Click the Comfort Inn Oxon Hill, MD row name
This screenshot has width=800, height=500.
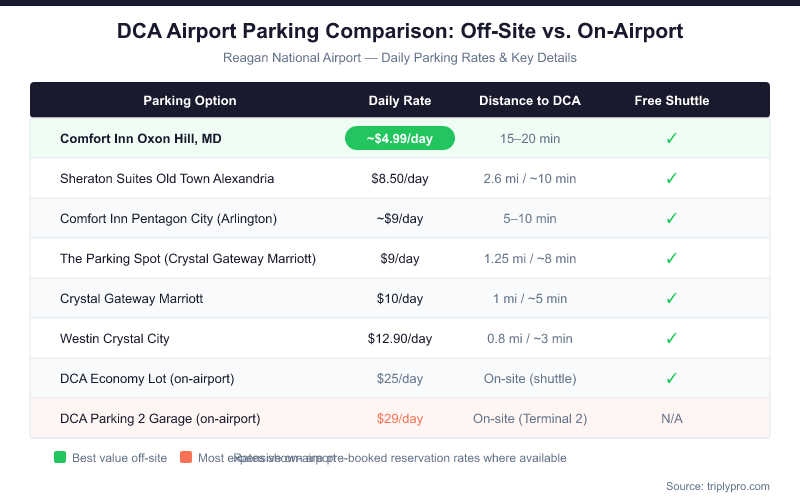[x=141, y=138]
